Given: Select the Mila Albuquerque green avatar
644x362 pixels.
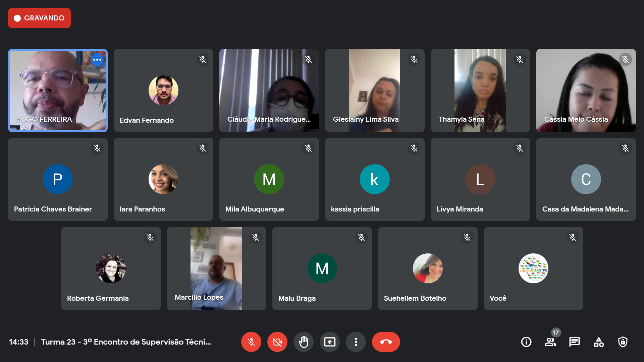Looking at the screenshot, I should tap(269, 179).
